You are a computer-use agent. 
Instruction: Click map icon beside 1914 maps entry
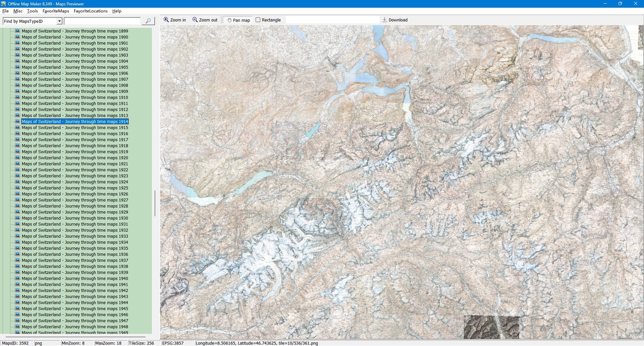[17, 121]
